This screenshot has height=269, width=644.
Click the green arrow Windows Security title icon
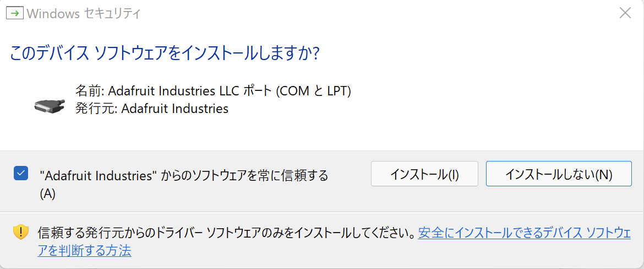pos(14,14)
